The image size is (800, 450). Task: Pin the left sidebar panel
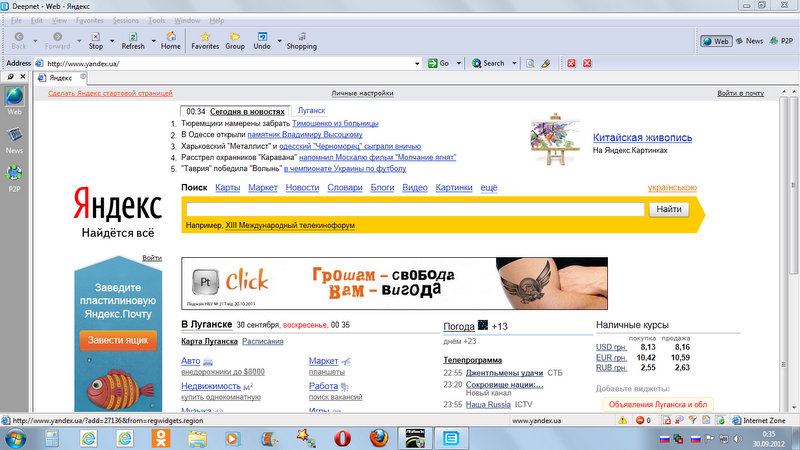pyautogui.click(x=10, y=77)
